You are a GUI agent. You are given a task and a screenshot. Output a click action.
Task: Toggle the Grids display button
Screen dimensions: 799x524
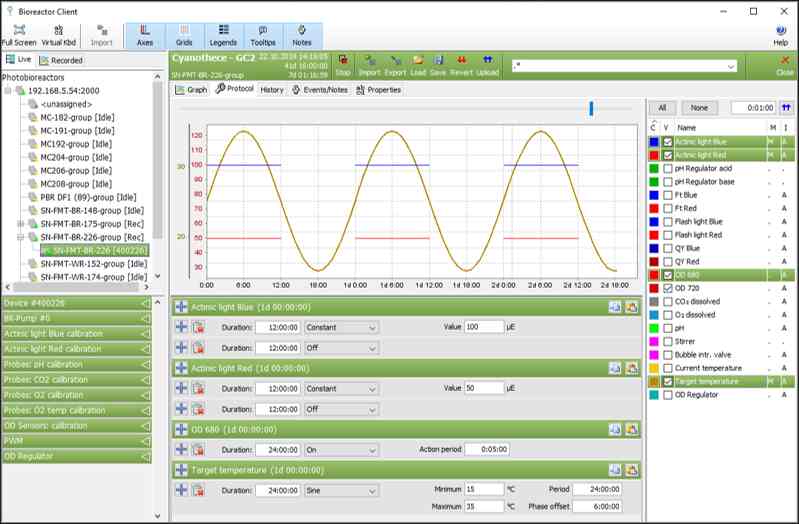point(184,35)
